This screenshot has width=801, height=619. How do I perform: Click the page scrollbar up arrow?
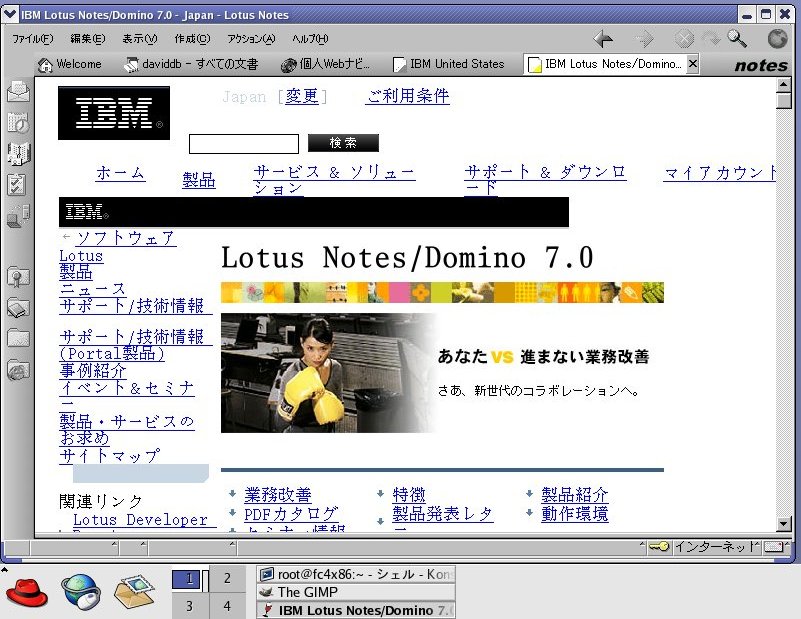point(784,85)
